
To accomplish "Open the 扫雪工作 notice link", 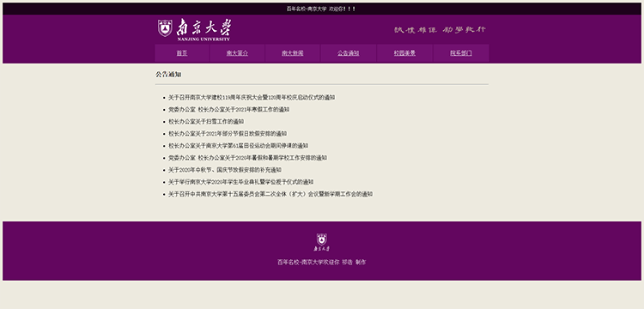I will pyautogui.click(x=206, y=122).
